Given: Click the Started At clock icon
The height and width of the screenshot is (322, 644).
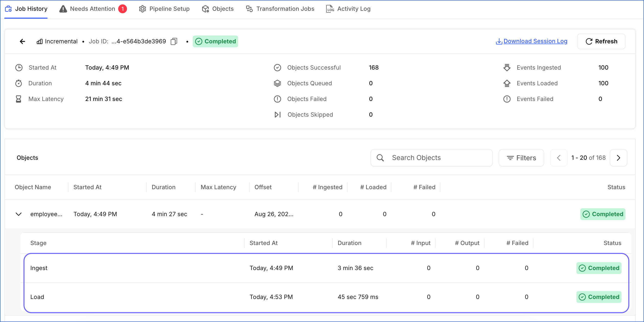Looking at the screenshot, I should click(19, 68).
